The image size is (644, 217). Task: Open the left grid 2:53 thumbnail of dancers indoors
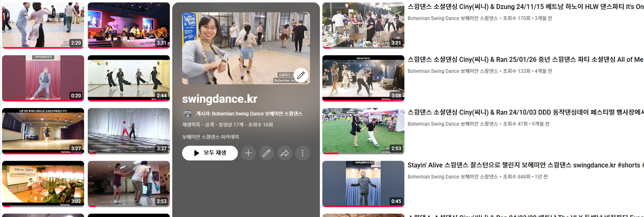click(x=129, y=184)
